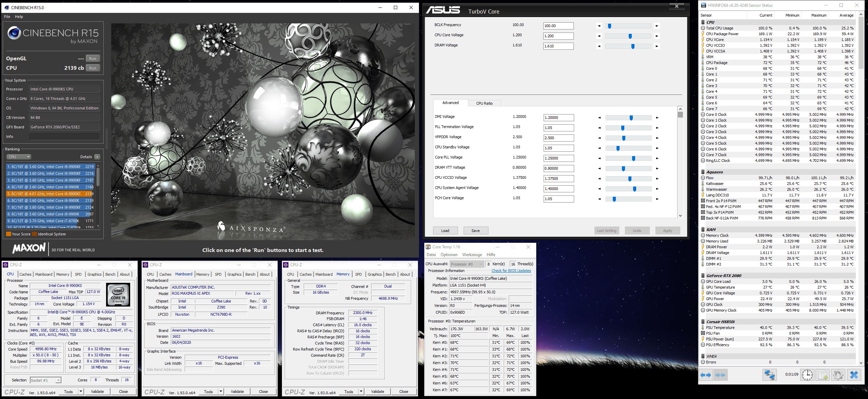This screenshot has width=868, height=399.
Task: Increase PLL Termination Voltage with right arrow
Action: (x=657, y=128)
